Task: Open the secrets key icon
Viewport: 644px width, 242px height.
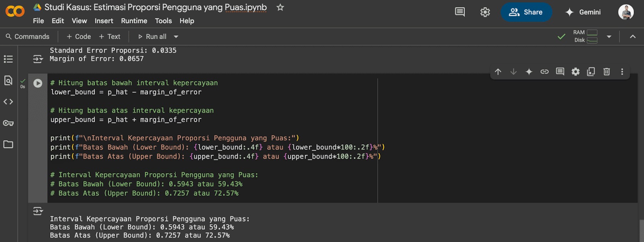Action: click(x=8, y=123)
